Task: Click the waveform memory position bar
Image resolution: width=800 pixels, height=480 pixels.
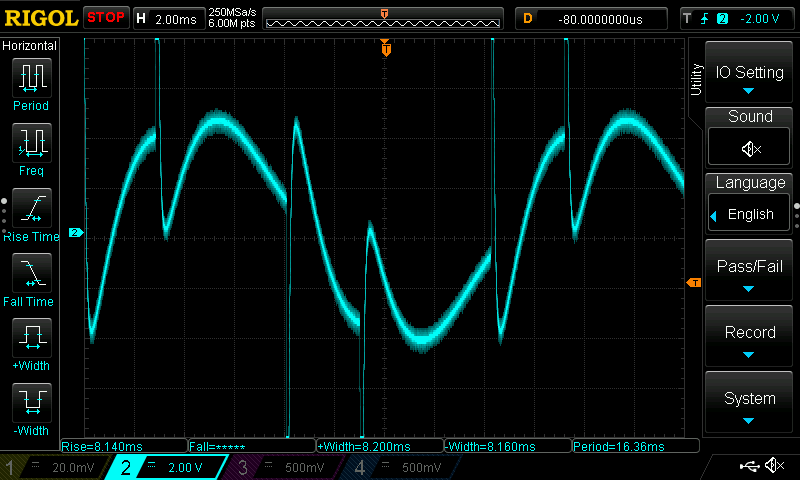Action: [385, 18]
